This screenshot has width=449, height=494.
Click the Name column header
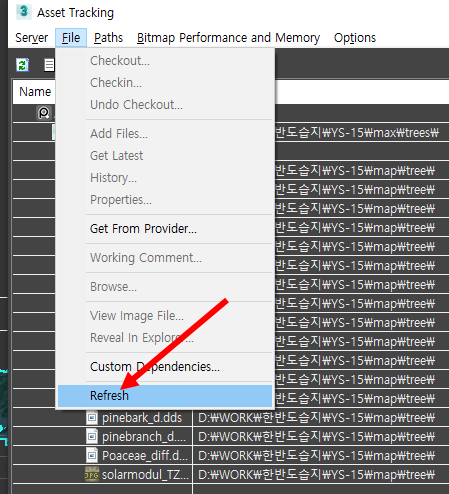point(34,92)
